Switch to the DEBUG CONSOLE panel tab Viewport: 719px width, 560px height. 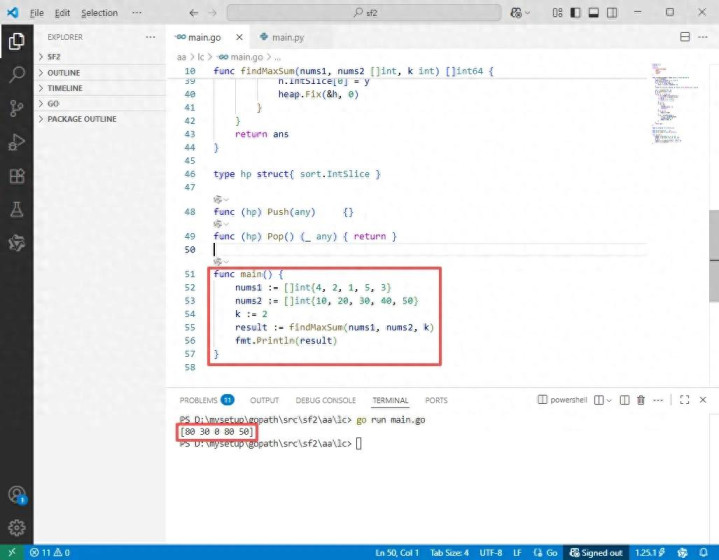click(326, 400)
